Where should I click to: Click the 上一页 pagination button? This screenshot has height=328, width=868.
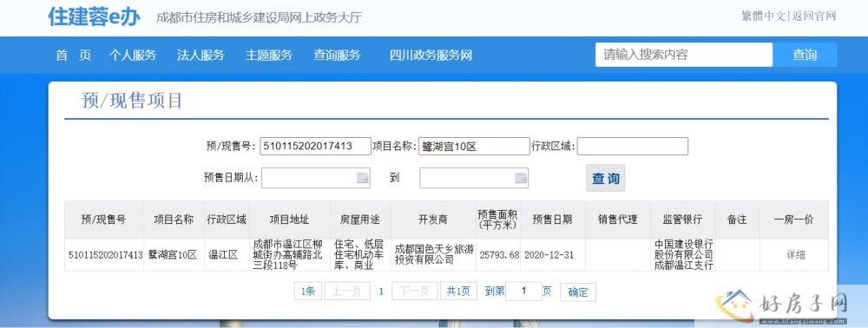coord(347,292)
